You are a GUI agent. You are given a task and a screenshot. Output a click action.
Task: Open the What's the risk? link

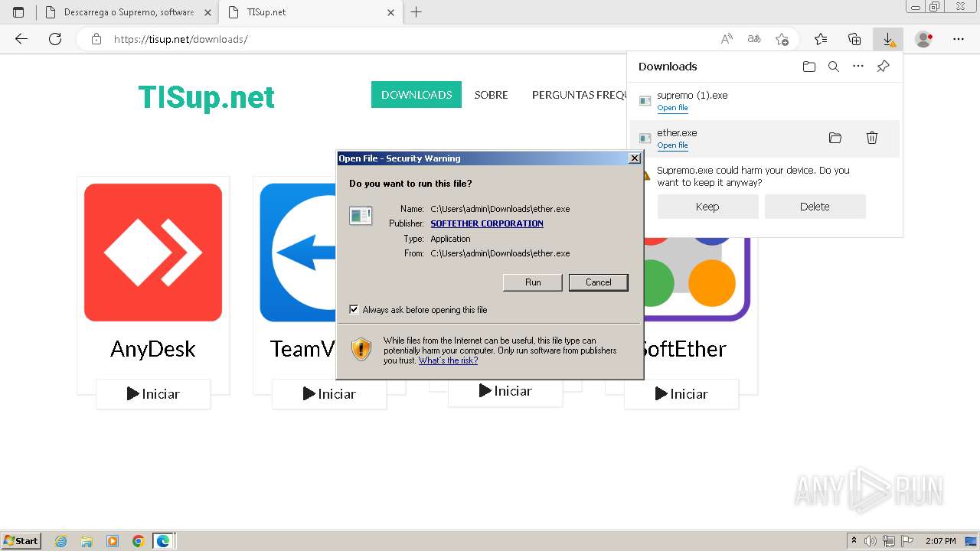tap(448, 360)
